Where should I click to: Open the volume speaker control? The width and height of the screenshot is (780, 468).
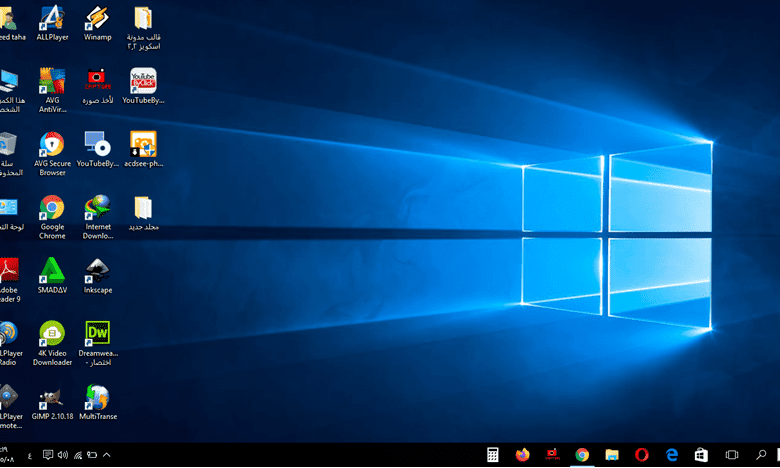tap(63, 455)
